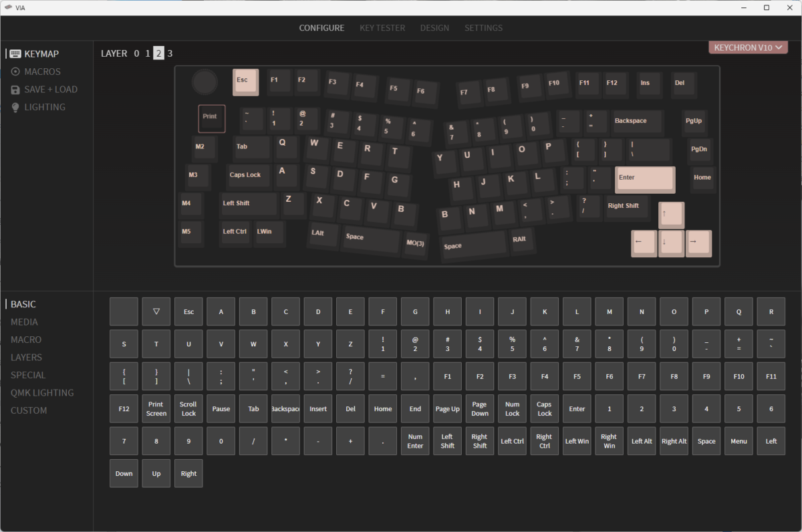
Task: Show QMK Lighting keycode category
Action: 42,393
